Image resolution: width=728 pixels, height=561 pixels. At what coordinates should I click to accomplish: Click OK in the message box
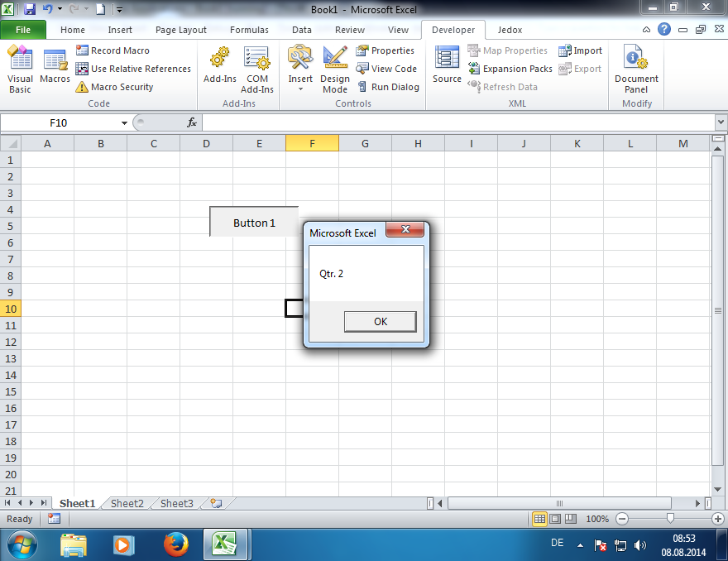381,321
